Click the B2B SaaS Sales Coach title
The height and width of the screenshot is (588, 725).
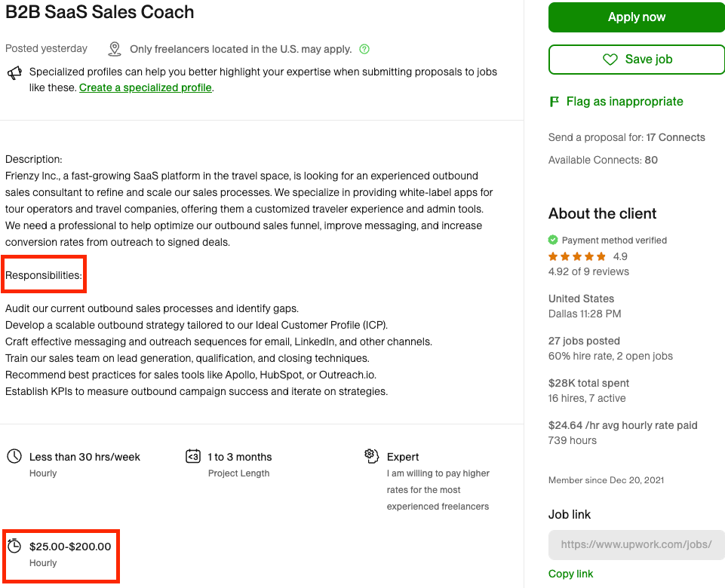[x=100, y=12]
